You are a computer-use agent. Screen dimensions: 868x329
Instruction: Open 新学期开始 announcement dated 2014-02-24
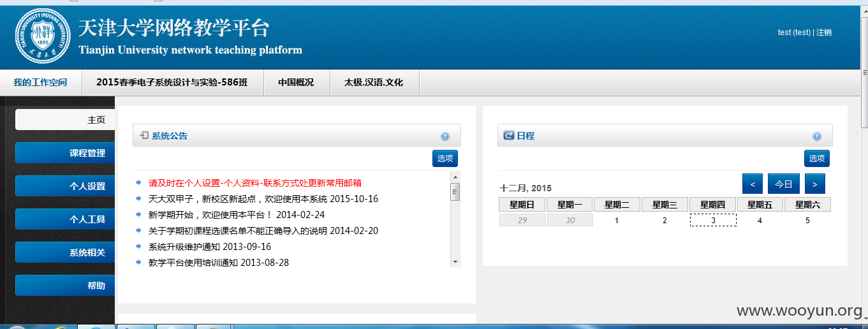(x=237, y=215)
